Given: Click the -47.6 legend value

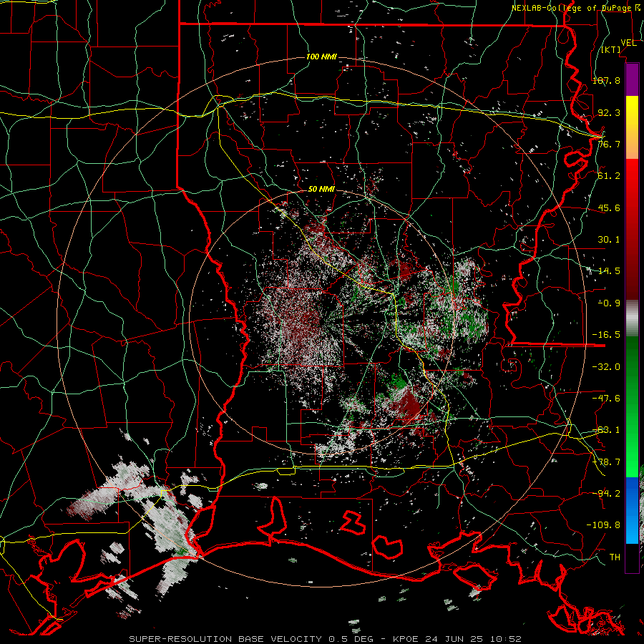Looking at the screenshot, I should [x=606, y=399].
